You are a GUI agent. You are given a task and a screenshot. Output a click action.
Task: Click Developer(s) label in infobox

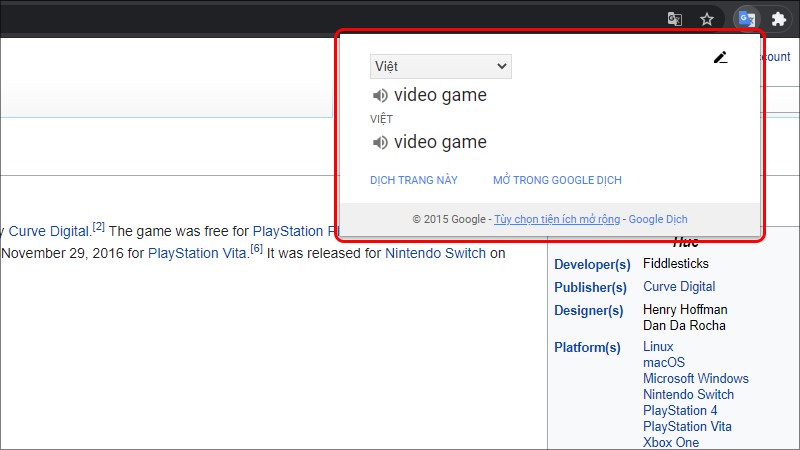[592, 264]
